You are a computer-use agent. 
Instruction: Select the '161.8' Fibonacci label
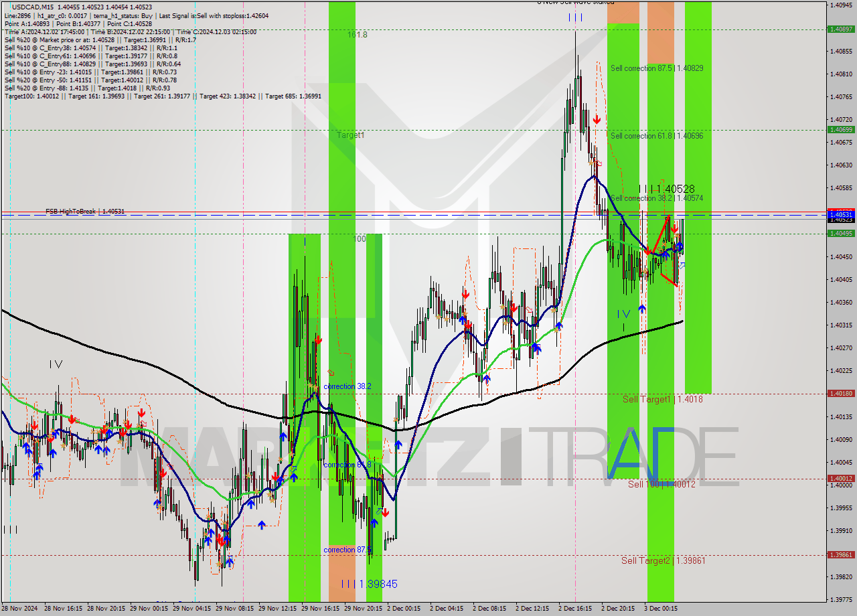coord(357,34)
